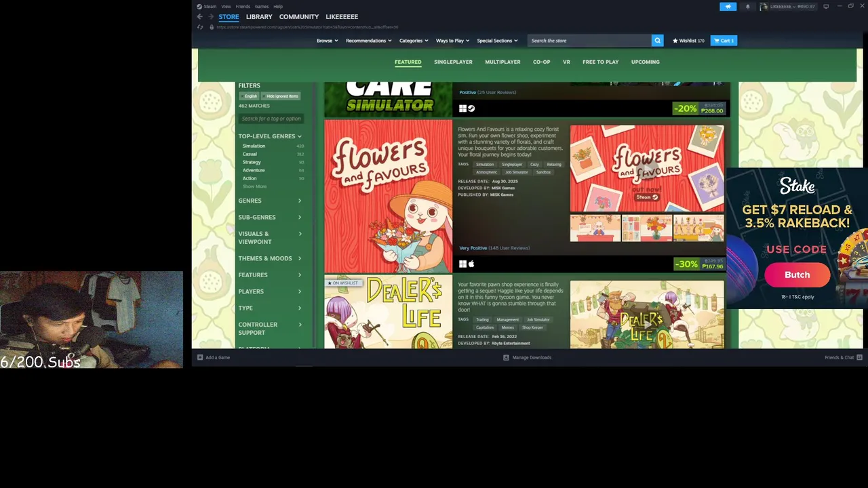The height and width of the screenshot is (488, 868).
Task: Open the LIBRARY section
Action: pyautogui.click(x=259, y=16)
